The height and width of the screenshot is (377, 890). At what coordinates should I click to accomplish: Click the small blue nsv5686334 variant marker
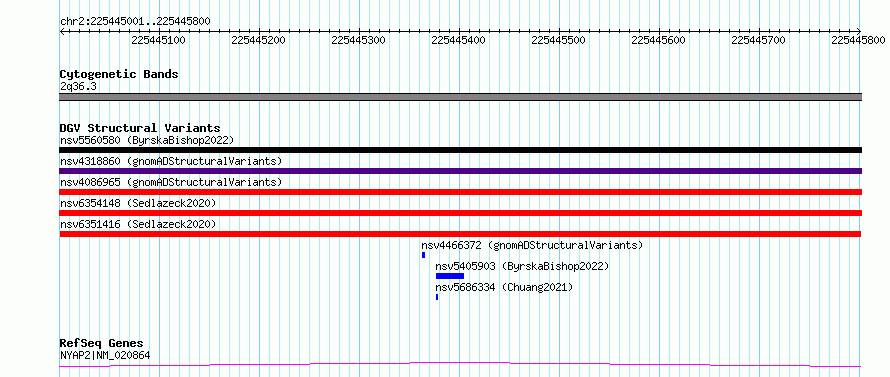point(437,297)
